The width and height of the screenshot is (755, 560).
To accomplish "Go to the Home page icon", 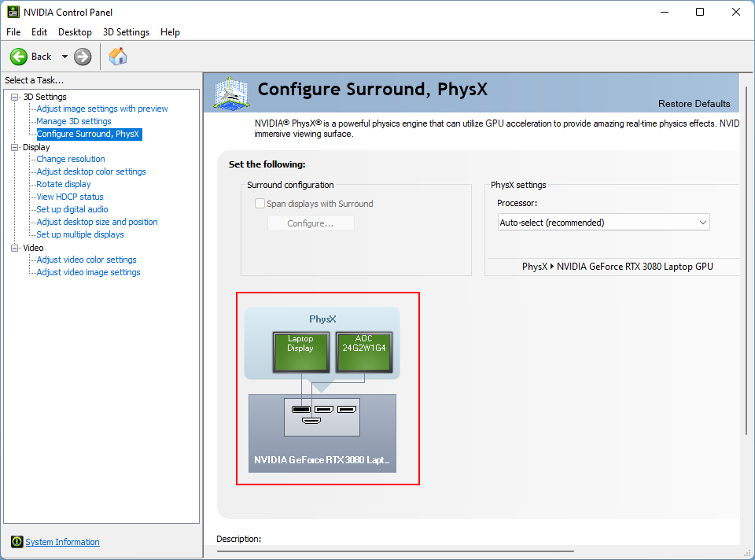I will pyautogui.click(x=117, y=57).
